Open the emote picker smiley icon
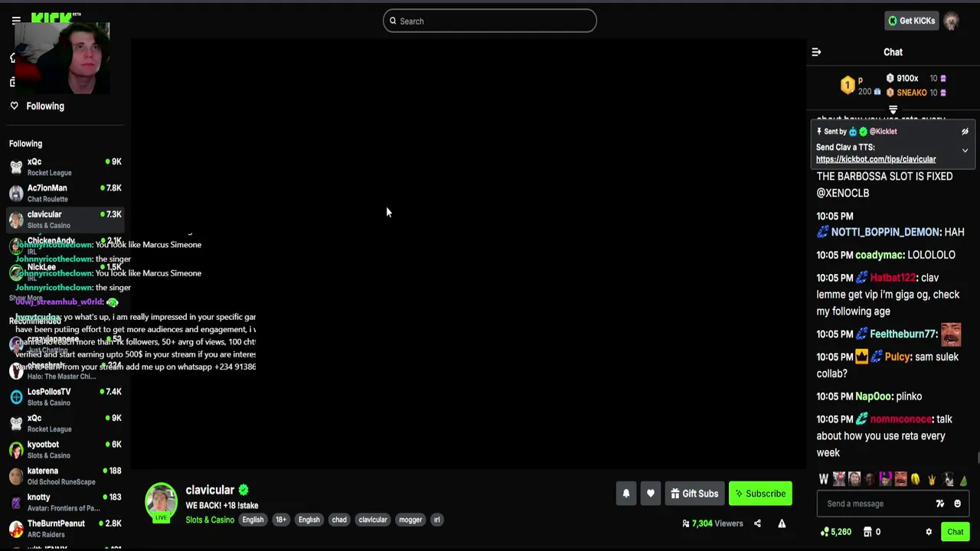Screen dimensions: 980x551 [x=957, y=504]
